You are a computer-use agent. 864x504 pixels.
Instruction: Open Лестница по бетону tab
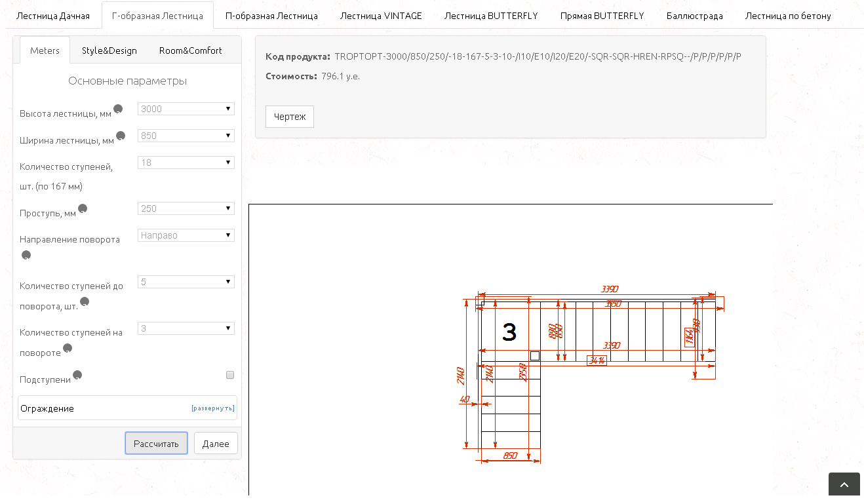pos(788,16)
